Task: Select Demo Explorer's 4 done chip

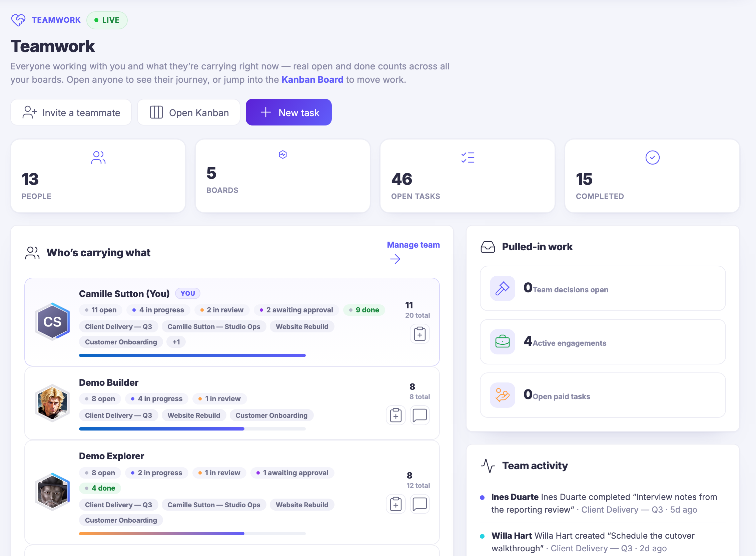Action: (100, 488)
